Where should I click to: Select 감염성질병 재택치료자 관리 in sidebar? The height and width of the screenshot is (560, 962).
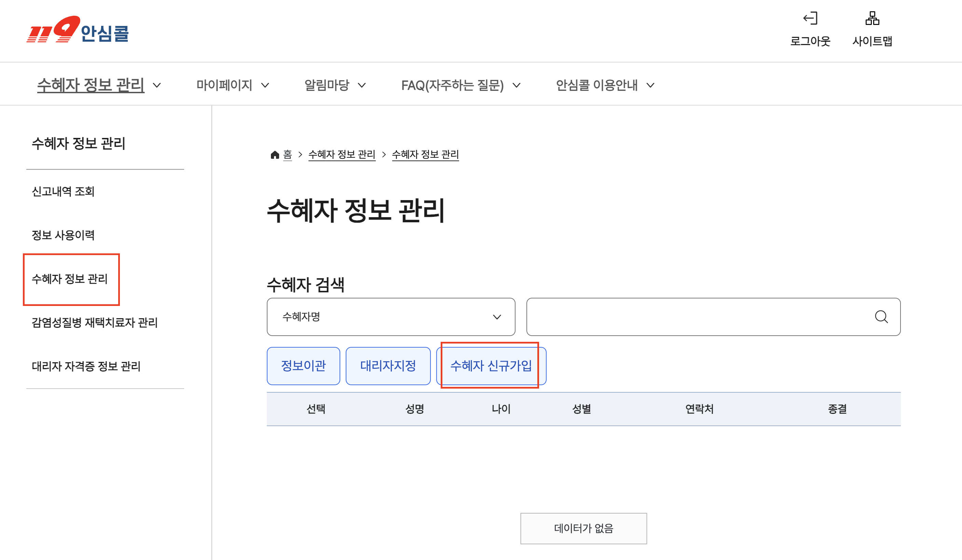click(95, 323)
